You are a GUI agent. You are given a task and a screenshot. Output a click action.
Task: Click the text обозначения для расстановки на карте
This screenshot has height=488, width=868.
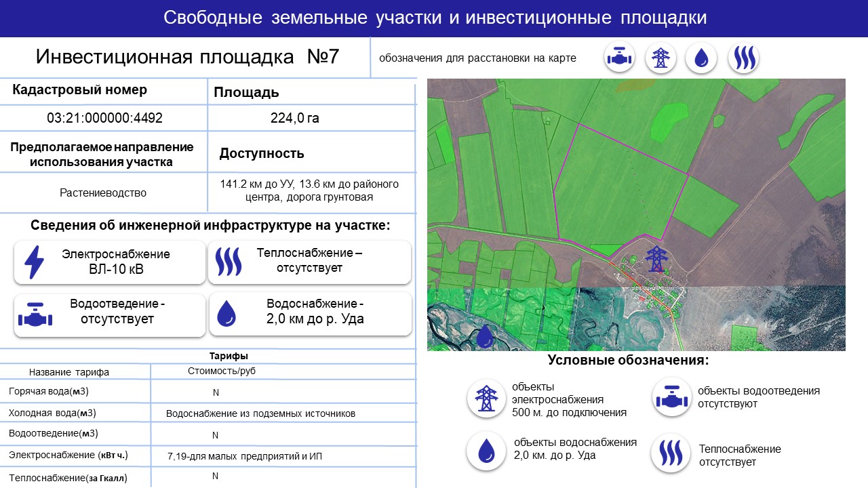pos(477,58)
